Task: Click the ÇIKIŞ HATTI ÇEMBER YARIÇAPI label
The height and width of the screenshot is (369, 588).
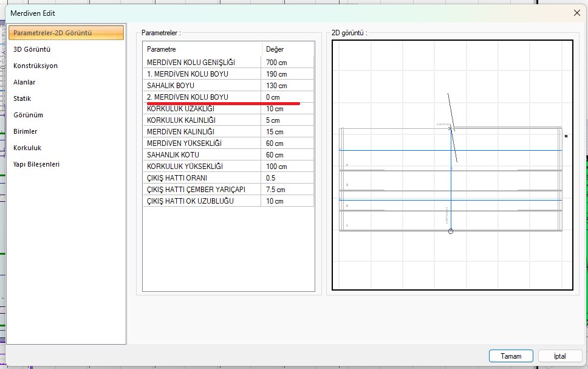Action: [196, 190]
